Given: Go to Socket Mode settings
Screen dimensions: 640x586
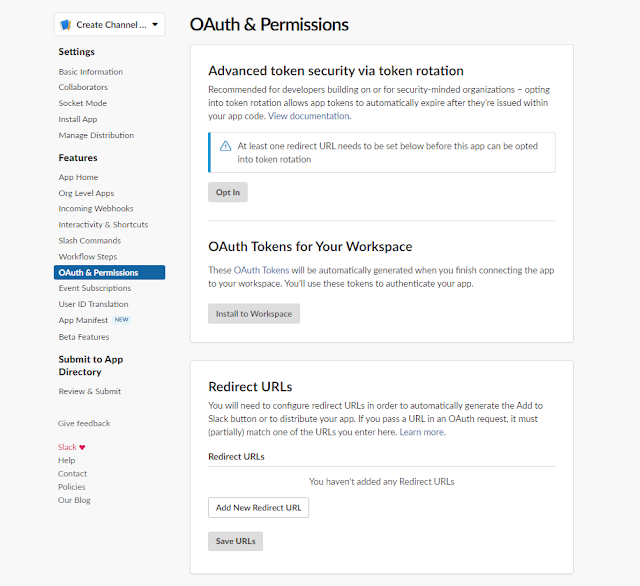Looking at the screenshot, I should [x=82, y=103].
